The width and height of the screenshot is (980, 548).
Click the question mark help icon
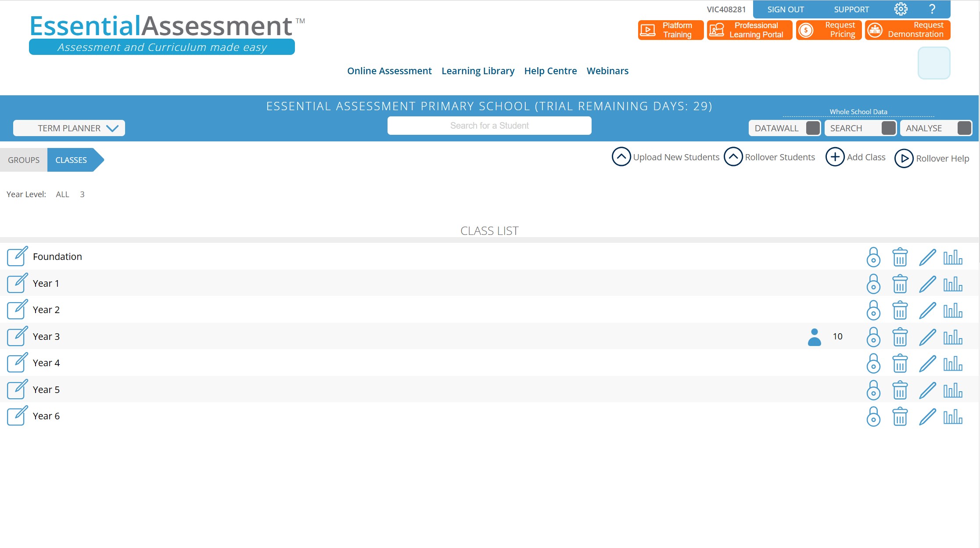tap(932, 9)
